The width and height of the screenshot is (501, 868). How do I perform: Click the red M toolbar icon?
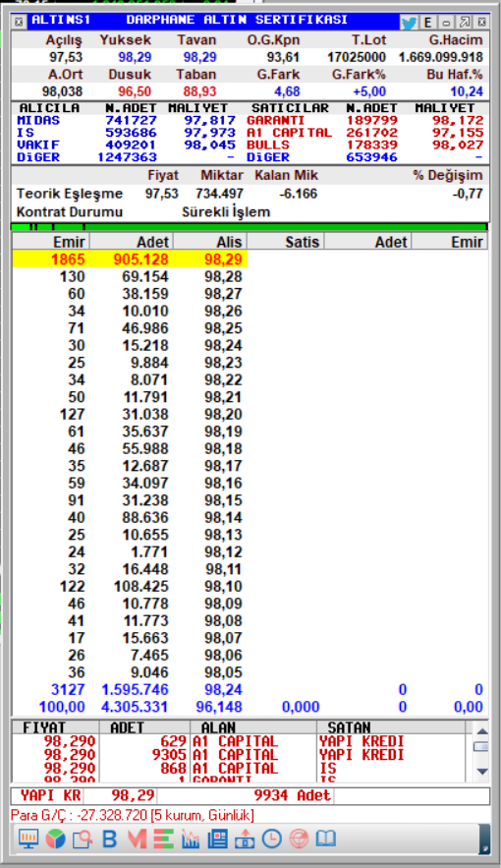136,839
